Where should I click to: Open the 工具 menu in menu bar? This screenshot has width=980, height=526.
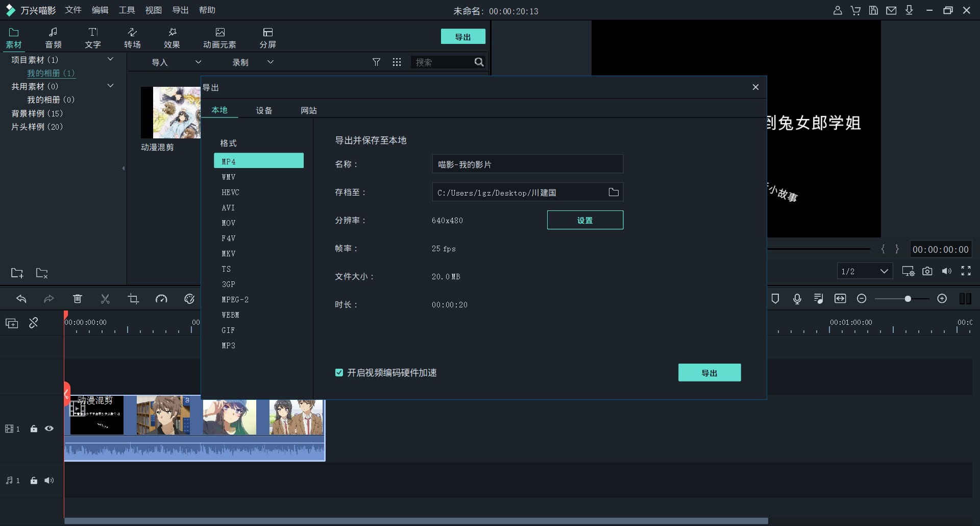click(x=127, y=10)
